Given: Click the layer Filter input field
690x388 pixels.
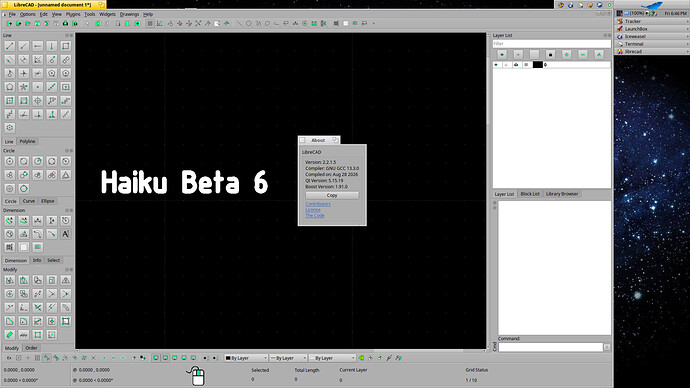Looking at the screenshot, I should click(551, 44).
